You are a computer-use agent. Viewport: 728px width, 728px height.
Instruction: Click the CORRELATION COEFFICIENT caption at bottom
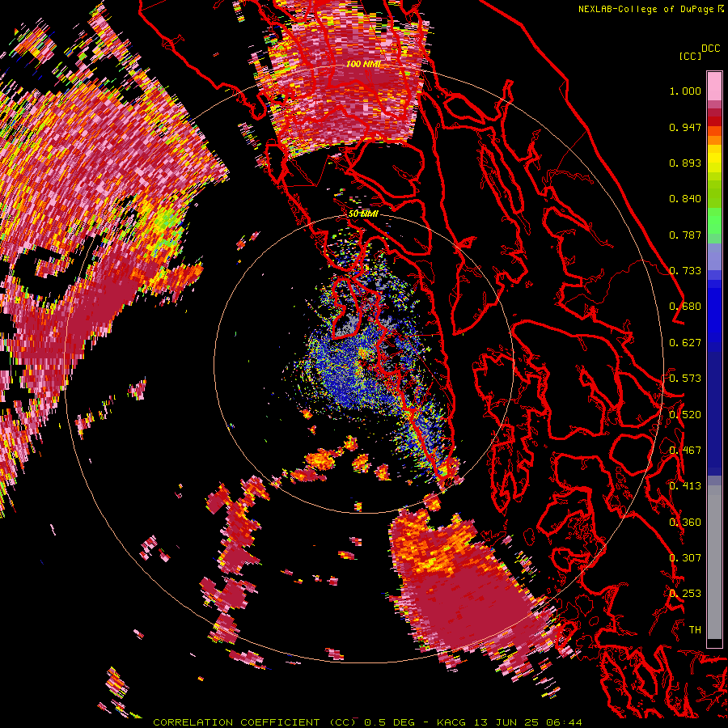pyautogui.click(x=367, y=722)
